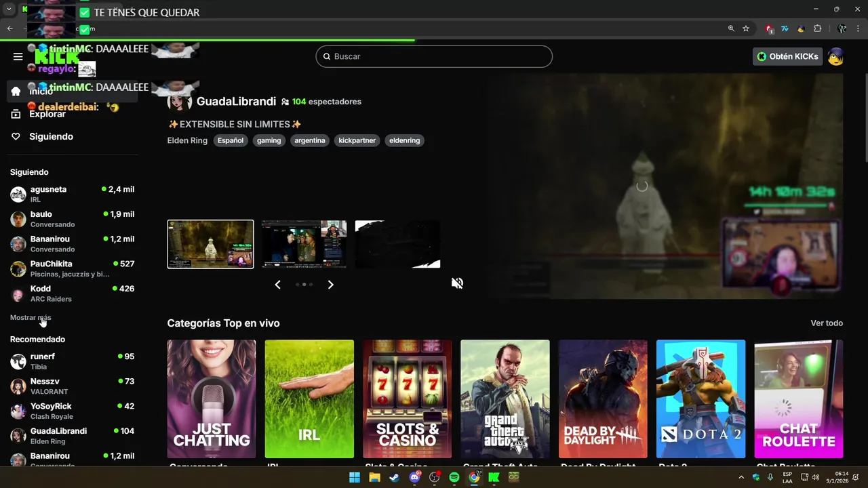Open baulo channel in sidebar

coord(72,219)
